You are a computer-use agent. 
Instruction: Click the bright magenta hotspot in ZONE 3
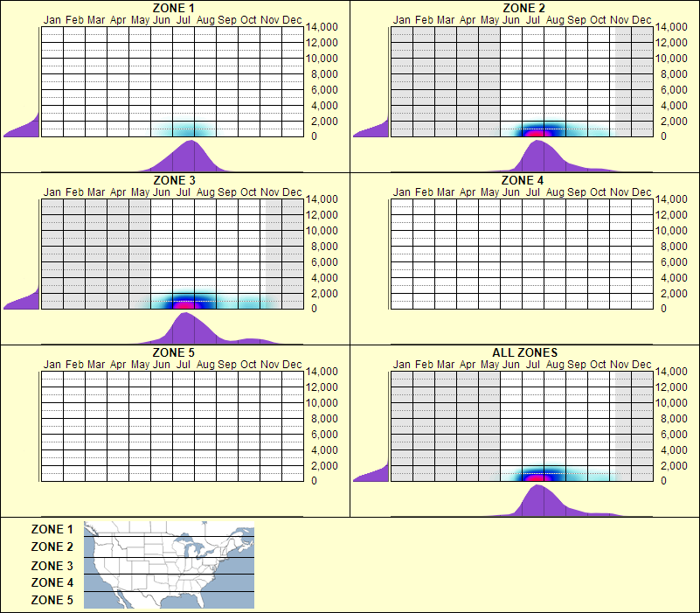pyautogui.click(x=184, y=306)
